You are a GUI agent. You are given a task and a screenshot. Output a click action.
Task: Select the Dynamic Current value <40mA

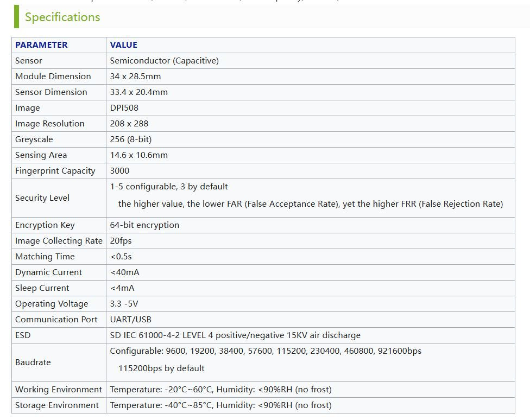124,272
